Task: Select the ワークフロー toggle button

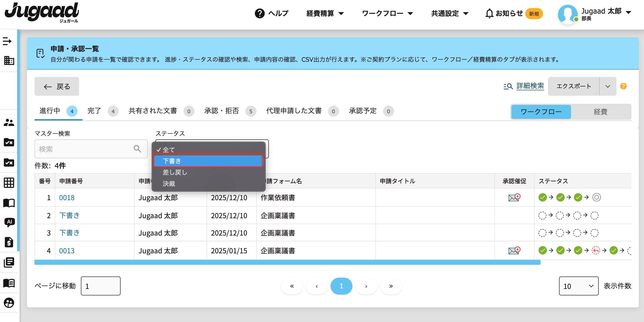Action: point(541,112)
